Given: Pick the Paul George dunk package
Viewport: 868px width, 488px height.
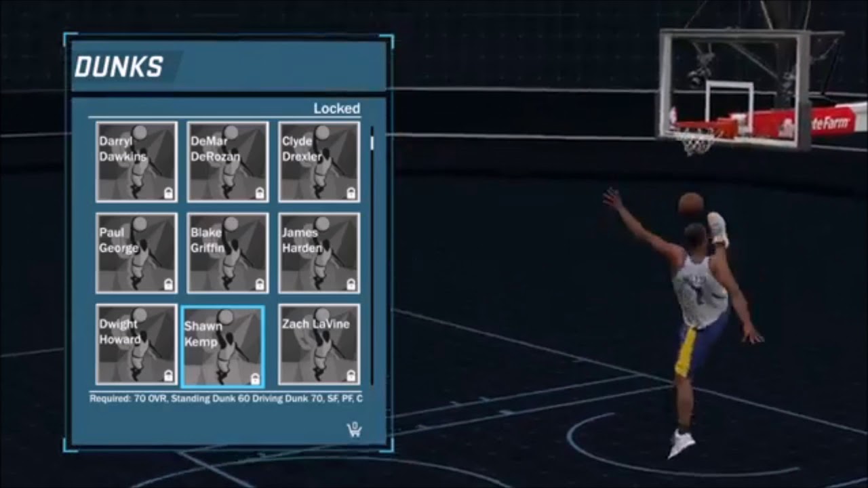Looking at the screenshot, I should (x=136, y=253).
